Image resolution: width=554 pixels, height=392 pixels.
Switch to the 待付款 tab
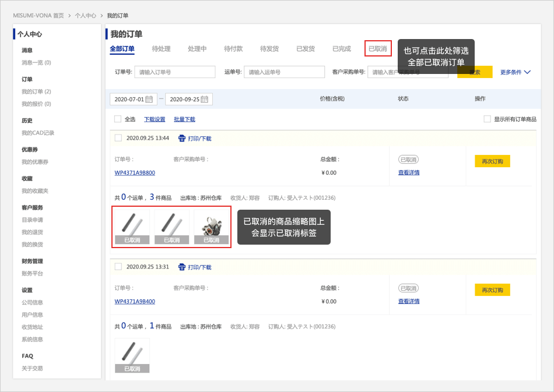[233, 49]
